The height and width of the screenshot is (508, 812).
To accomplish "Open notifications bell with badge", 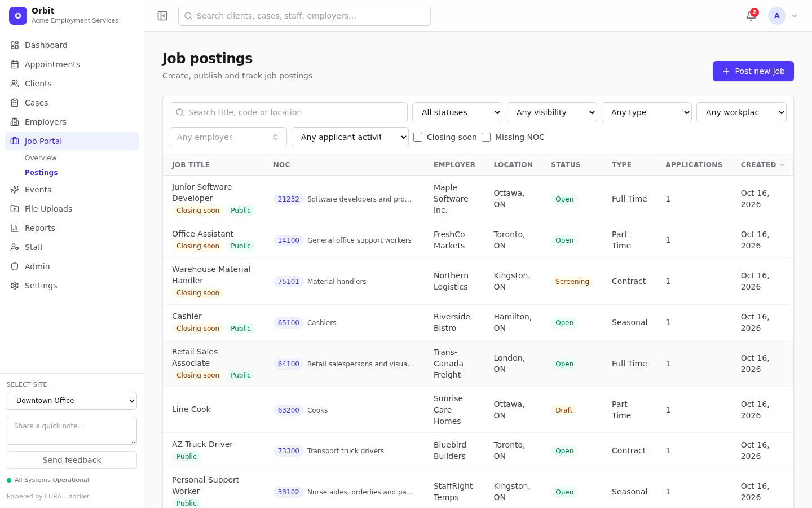I will [x=751, y=16].
